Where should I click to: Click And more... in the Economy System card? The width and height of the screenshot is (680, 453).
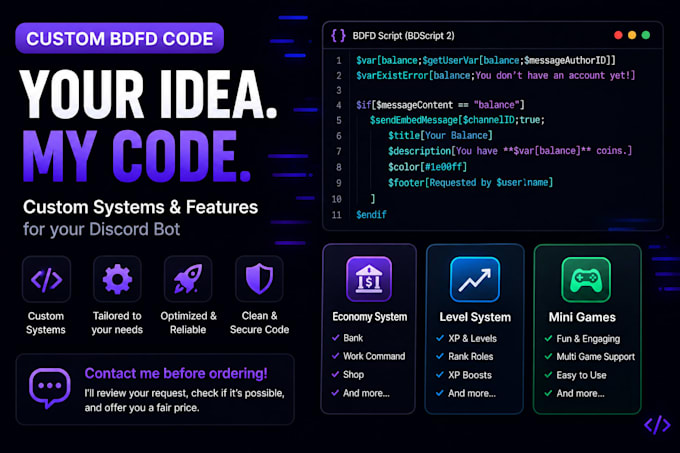point(366,393)
